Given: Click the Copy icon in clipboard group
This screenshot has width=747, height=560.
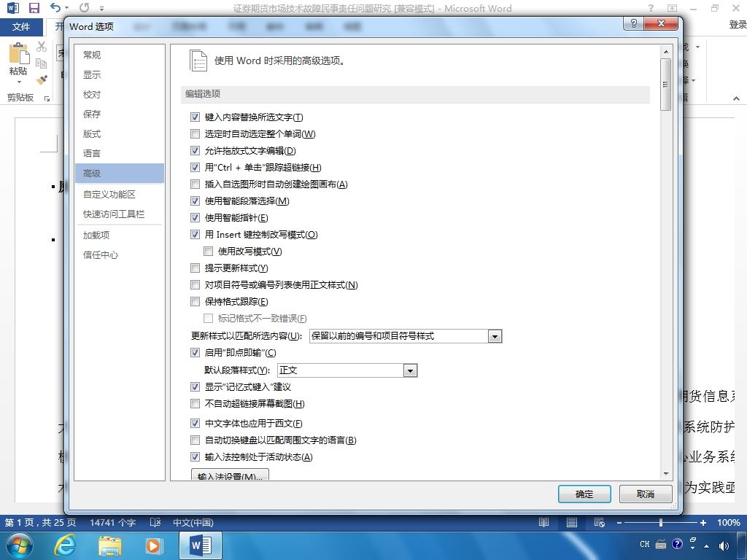Looking at the screenshot, I should 42,63.
